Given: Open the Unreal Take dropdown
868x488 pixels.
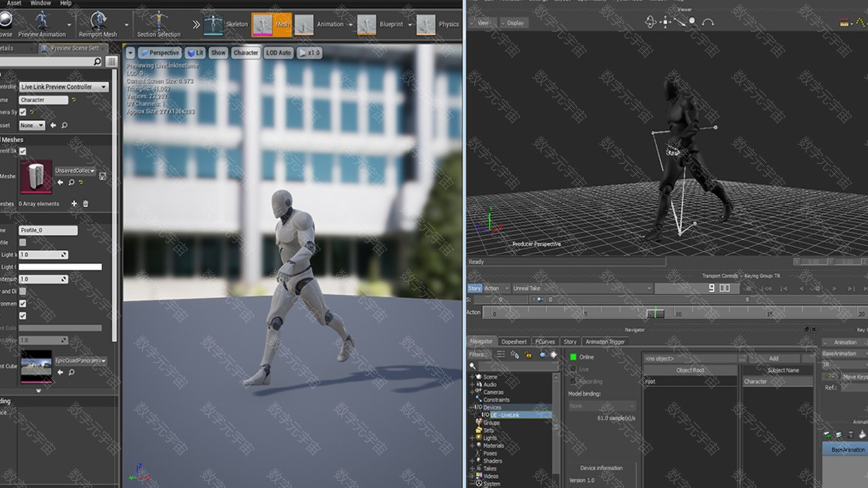Looking at the screenshot, I should pyautogui.click(x=582, y=288).
